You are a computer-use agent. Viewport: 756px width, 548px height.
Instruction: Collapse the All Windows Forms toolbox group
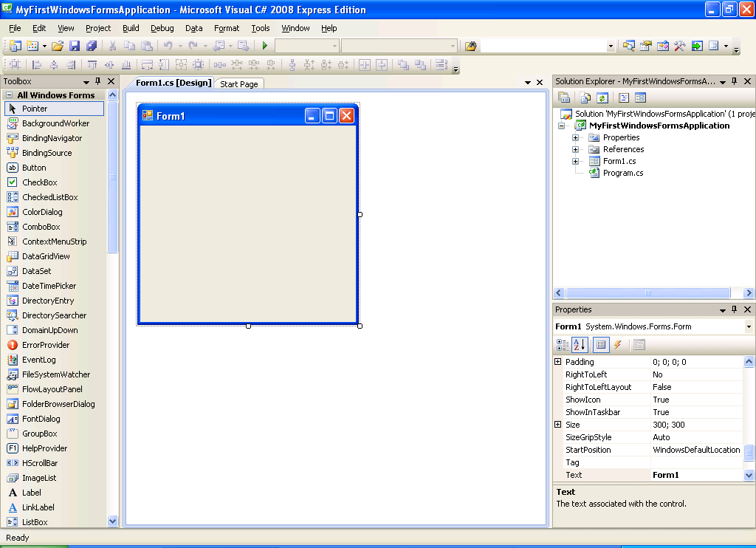9,95
